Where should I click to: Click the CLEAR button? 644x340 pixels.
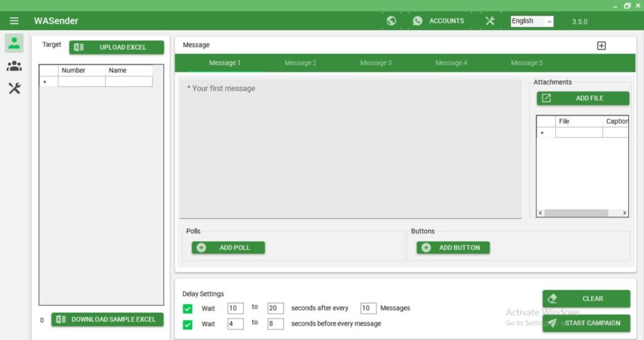[586, 298]
